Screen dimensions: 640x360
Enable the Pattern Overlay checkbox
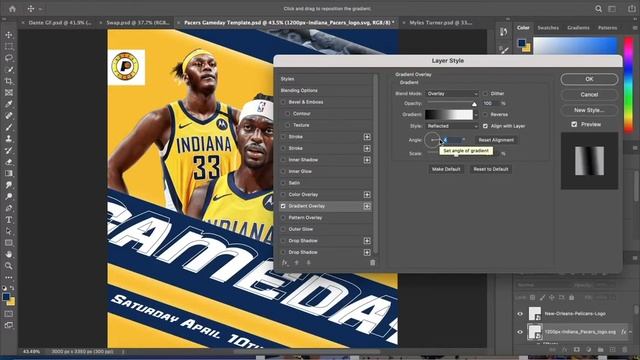click(x=283, y=218)
